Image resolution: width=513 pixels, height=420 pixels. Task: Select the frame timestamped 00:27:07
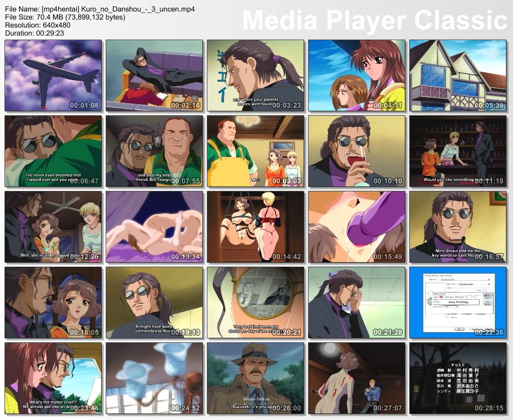[357, 378]
